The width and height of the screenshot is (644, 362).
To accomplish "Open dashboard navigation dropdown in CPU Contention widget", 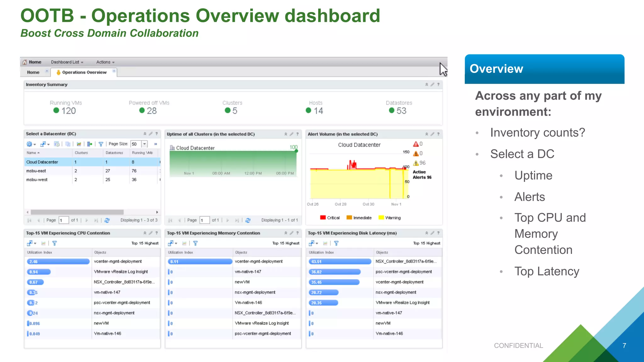I will tap(31, 243).
